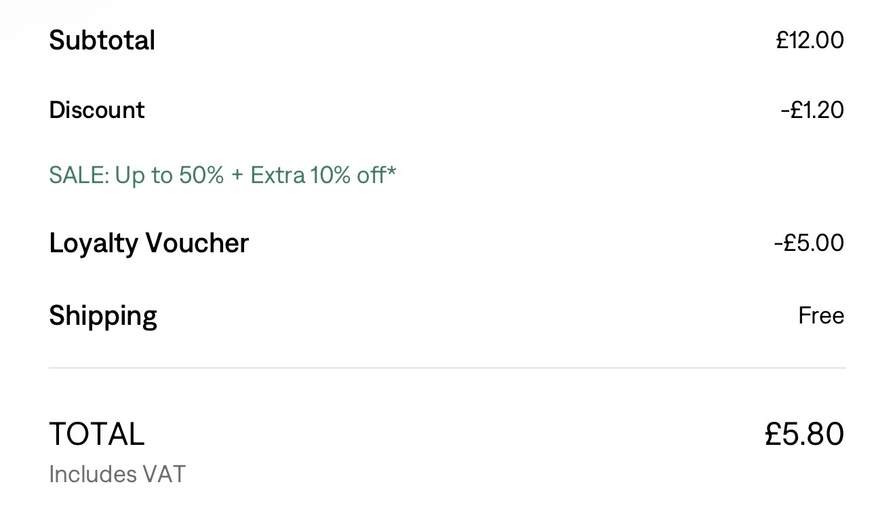Select the -£5.00 voucher amount
This screenshot has width=895, height=512.
pos(809,243)
